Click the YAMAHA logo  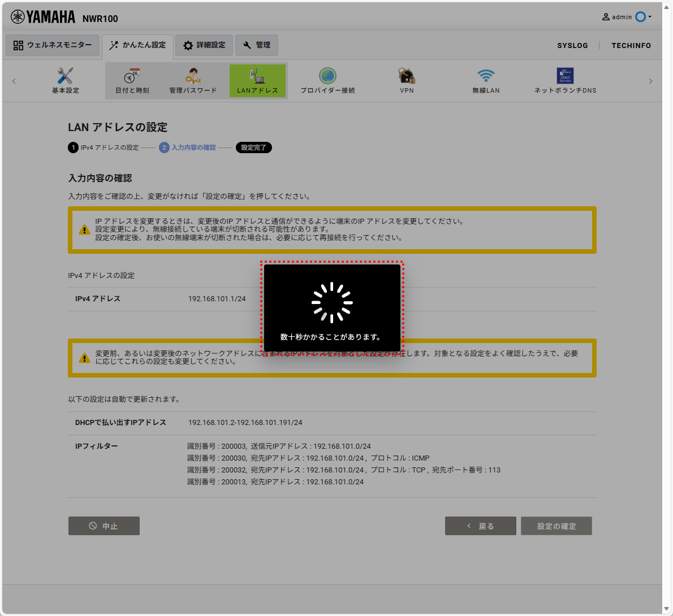[x=42, y=17]
